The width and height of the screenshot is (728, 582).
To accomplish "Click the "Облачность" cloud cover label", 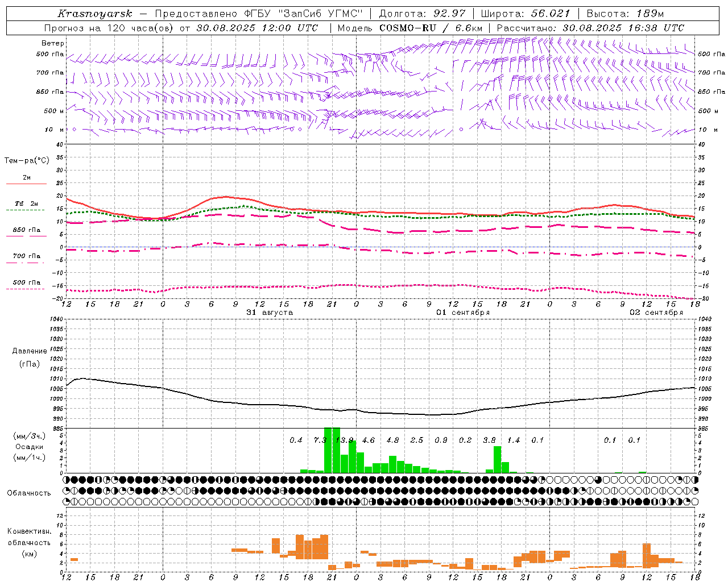I will (x=29, y=493).
